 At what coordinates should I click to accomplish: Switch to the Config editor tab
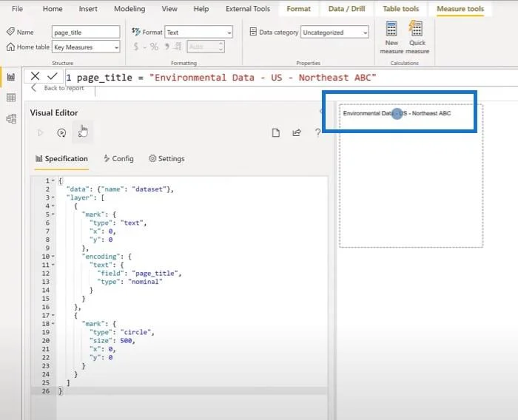pyautogui.click(x=118, y=159)
